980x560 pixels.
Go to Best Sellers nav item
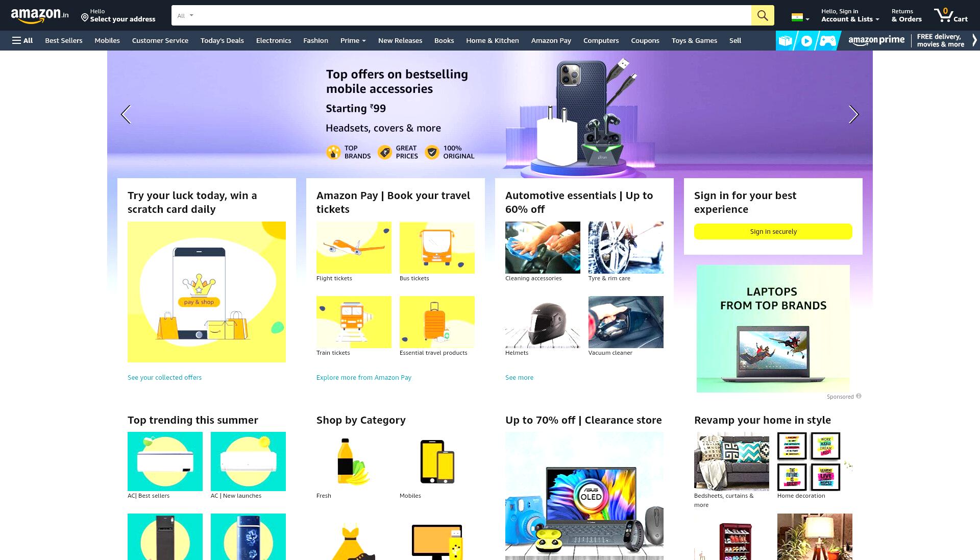tap(64, 40)
